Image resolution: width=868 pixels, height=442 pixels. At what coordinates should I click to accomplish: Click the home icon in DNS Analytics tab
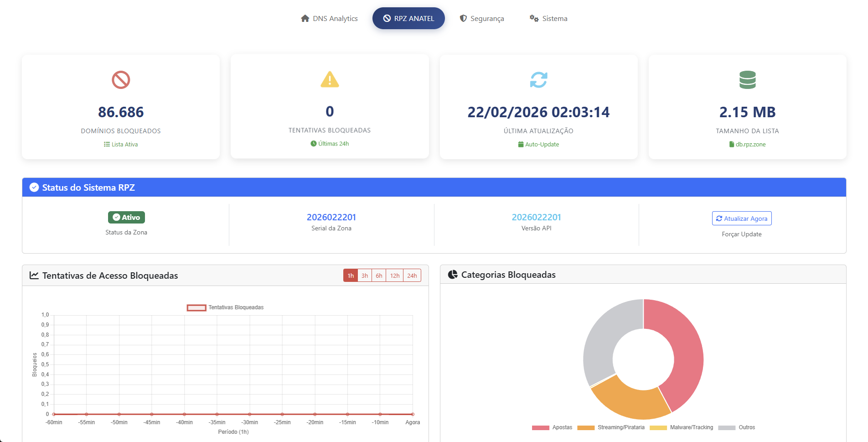coord(305,19)
